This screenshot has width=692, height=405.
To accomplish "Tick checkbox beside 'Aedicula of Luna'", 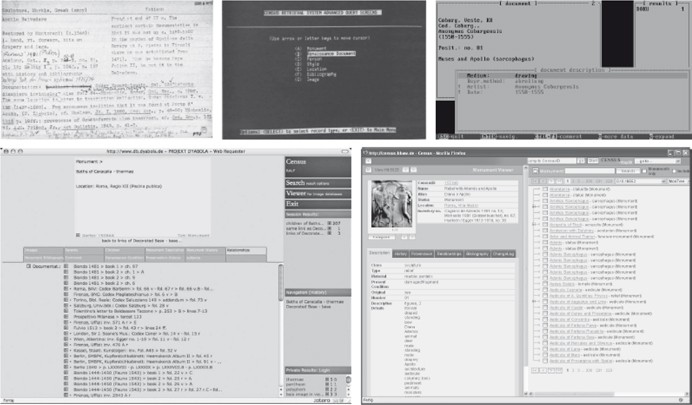I will 545,349.
